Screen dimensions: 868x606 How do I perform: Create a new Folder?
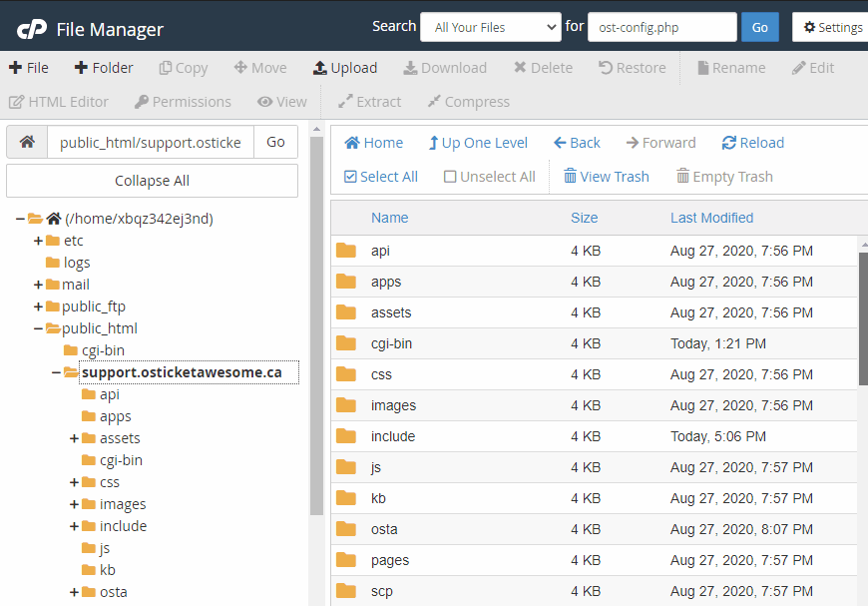104,68
